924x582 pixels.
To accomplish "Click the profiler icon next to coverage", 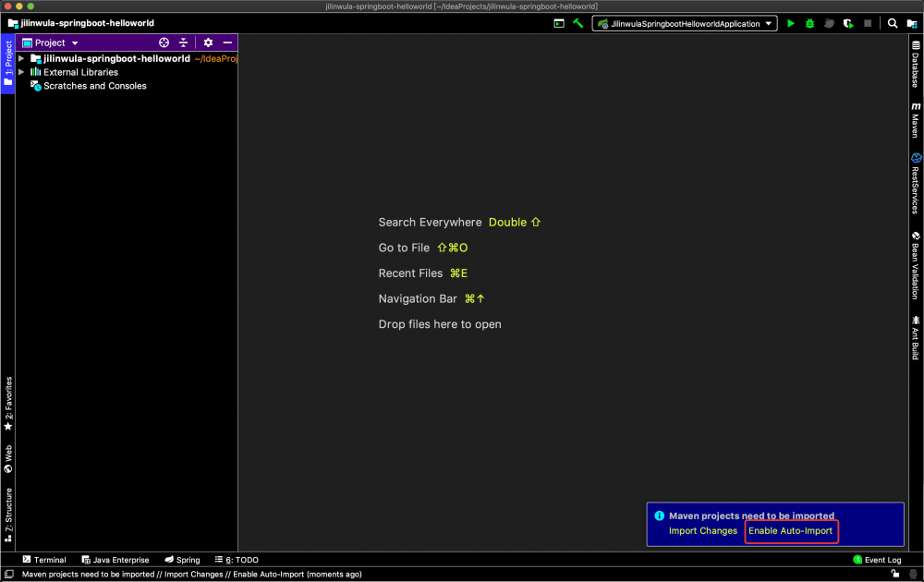I will [829, 24].
